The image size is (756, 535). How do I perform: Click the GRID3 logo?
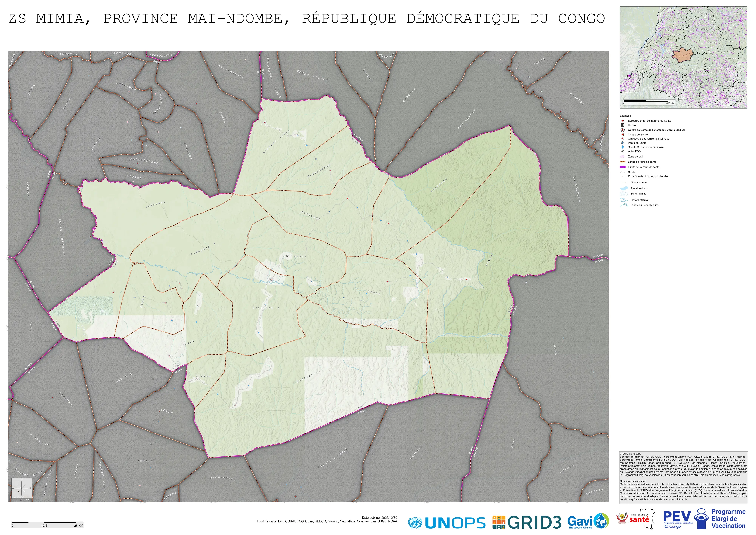click(527, 523)
